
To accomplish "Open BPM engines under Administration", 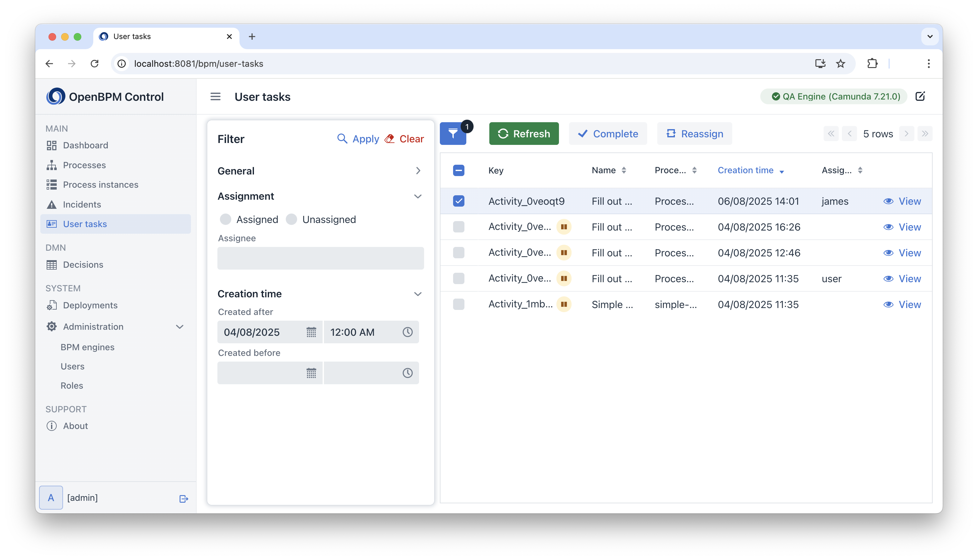I will pos(87,347).
